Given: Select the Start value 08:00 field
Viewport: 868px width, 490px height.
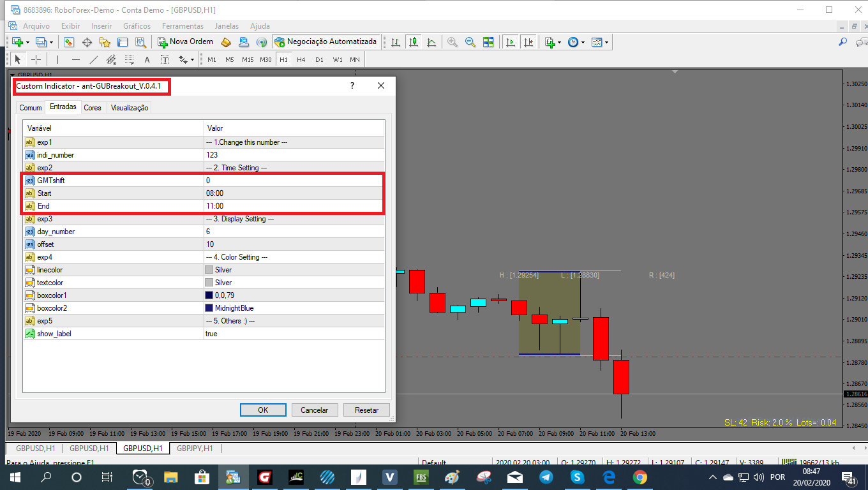Looking at the screenshot, I should click(294, 193).
